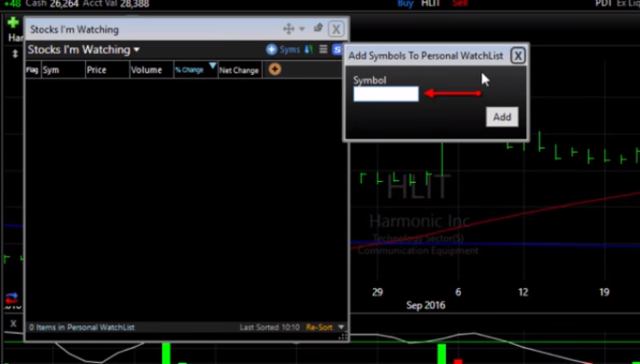
Task: Click the small X icon at lower left of chart
Action: tap(13, 324)
